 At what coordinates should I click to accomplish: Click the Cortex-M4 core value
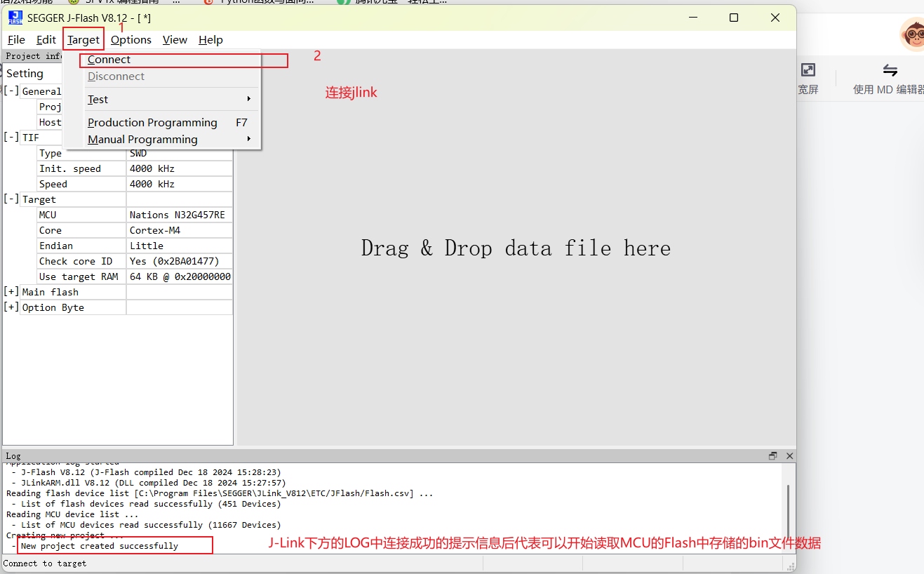point(180,230)
